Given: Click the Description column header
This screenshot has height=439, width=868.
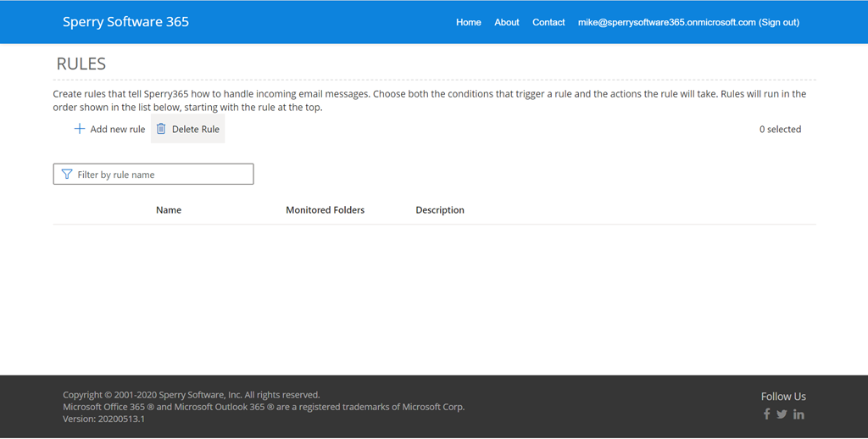Looking at the screenshot, I should [x=440, y=210].
